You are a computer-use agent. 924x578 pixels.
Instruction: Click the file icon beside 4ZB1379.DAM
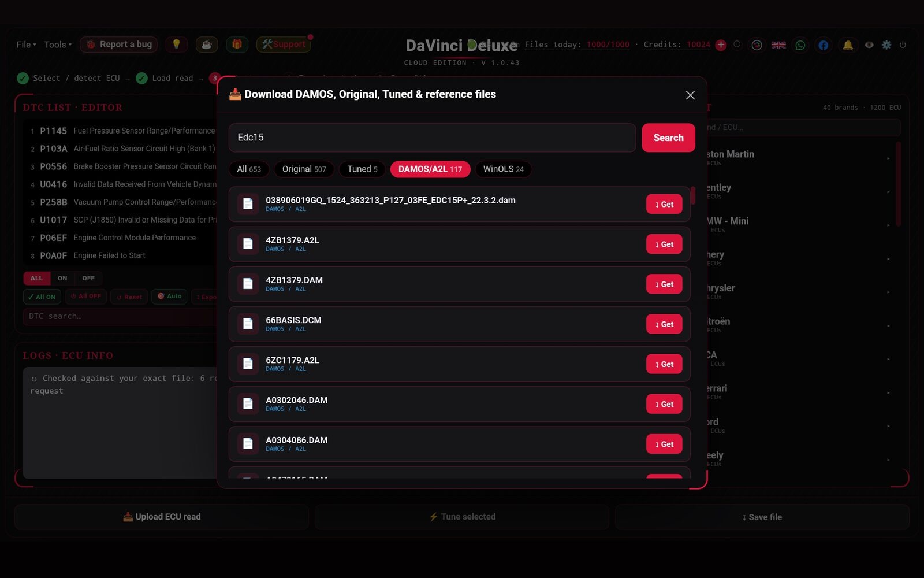point(248,284)
